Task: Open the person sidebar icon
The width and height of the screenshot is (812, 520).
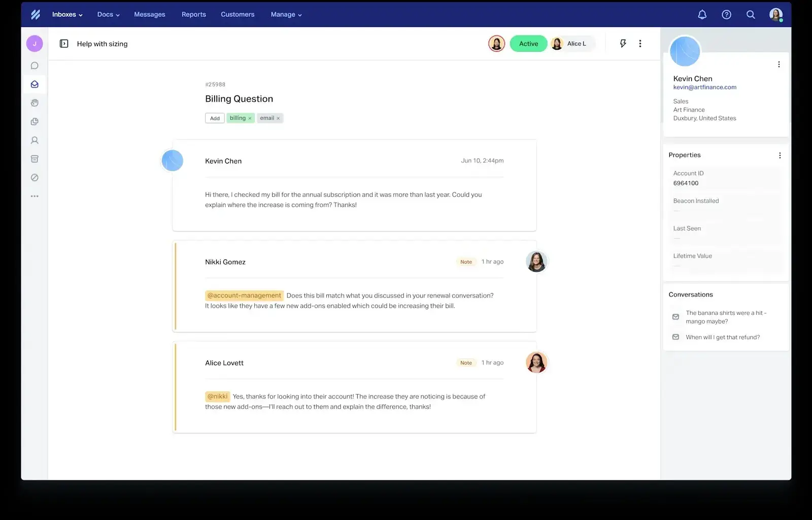Action: 35,140
